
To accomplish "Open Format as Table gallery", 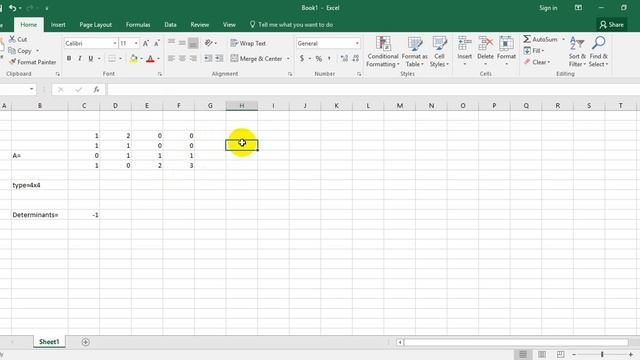I will pyautogui.click(x=415, y=52).
